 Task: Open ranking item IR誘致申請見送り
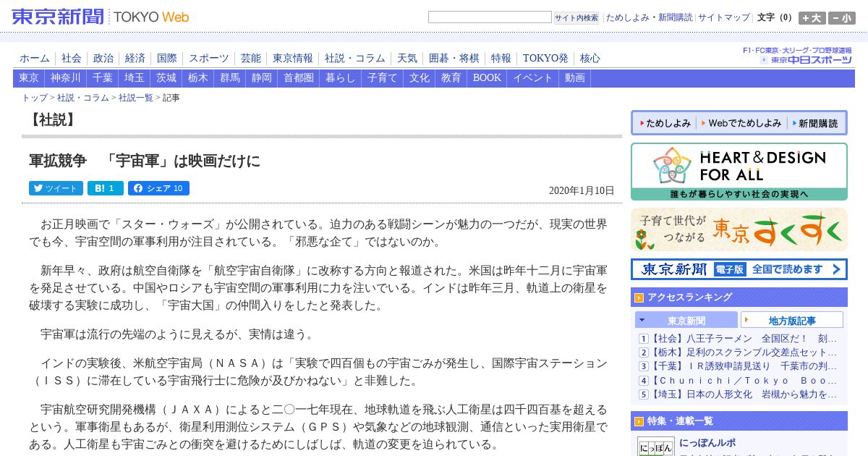(744, 366)
